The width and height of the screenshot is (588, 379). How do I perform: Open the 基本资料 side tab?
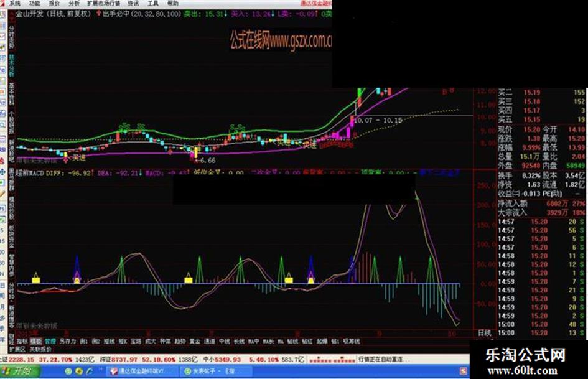(x=12, y=93)
